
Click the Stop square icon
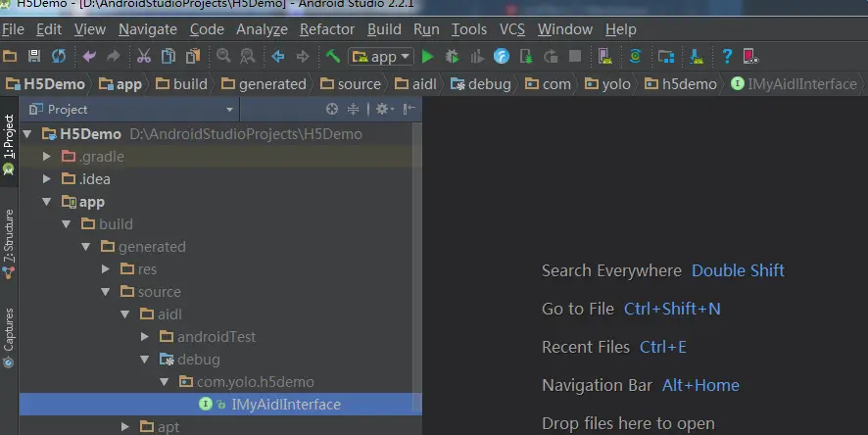click(575, 56)
